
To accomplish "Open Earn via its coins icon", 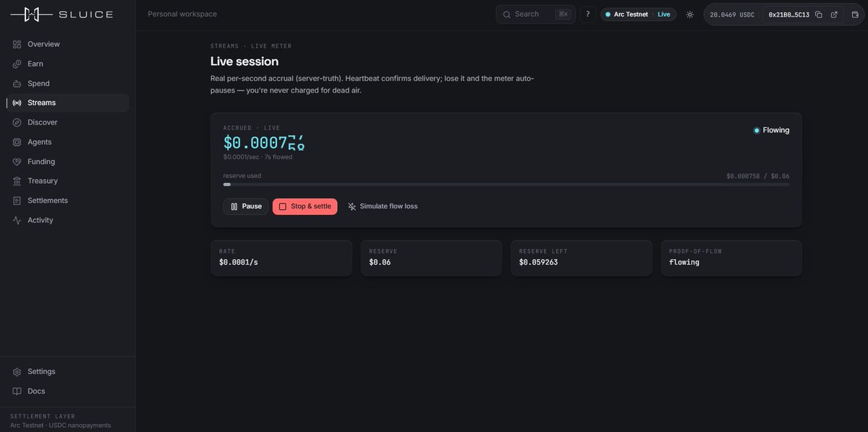I will (17, 64).
